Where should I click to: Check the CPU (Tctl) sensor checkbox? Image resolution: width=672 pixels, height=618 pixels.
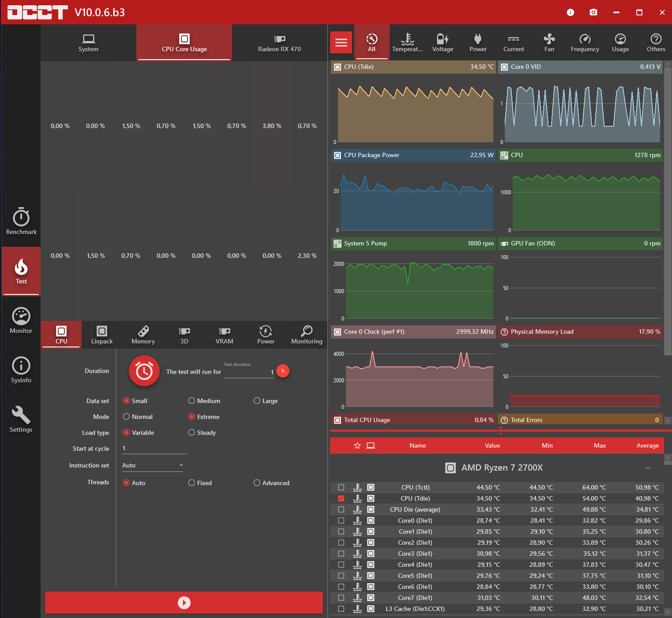(x=341, y=487)
